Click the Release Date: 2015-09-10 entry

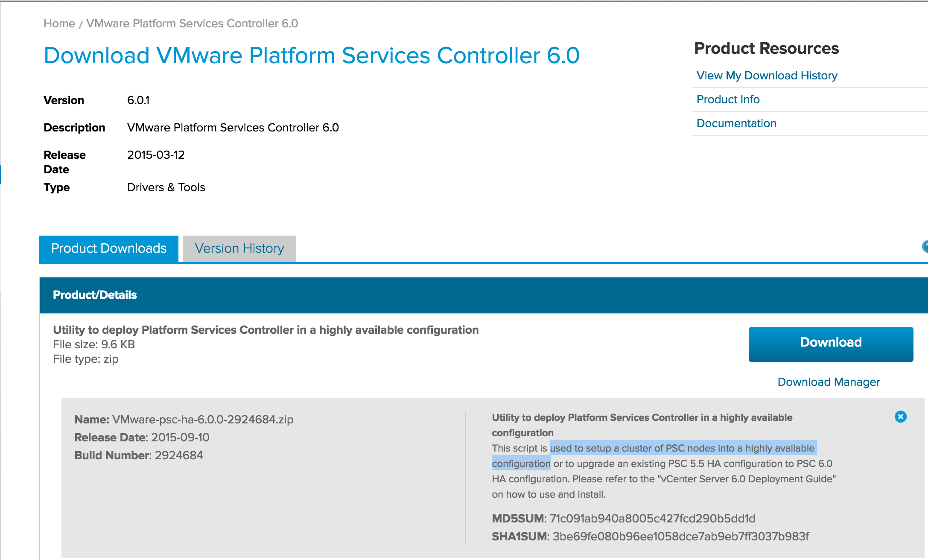(142, 437)
